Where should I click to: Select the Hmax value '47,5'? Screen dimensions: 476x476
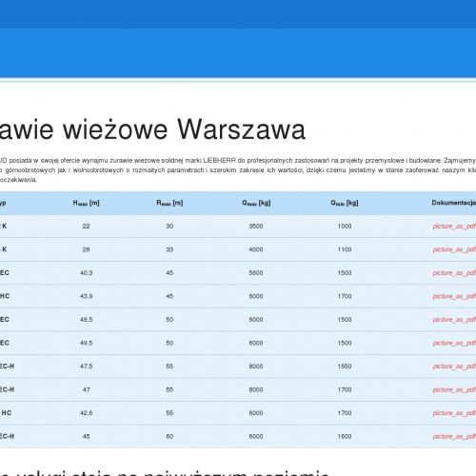click(x=86, y=367)
